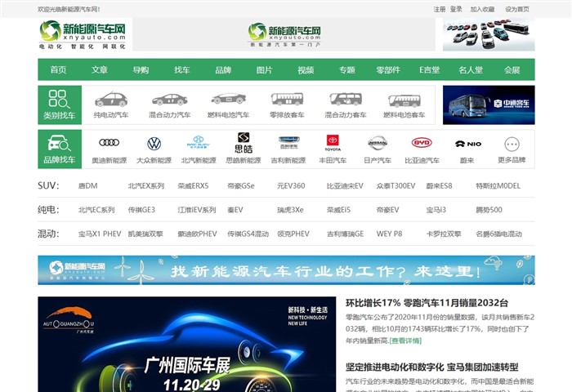Open the 首页 nav item
This screenshot has width=572, height=392.
[58, 69]
